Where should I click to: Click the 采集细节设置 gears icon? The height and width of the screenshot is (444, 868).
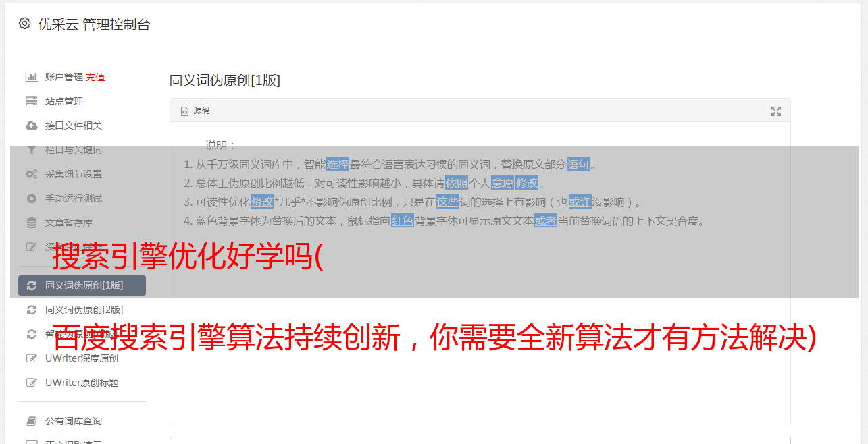point(31,174)
